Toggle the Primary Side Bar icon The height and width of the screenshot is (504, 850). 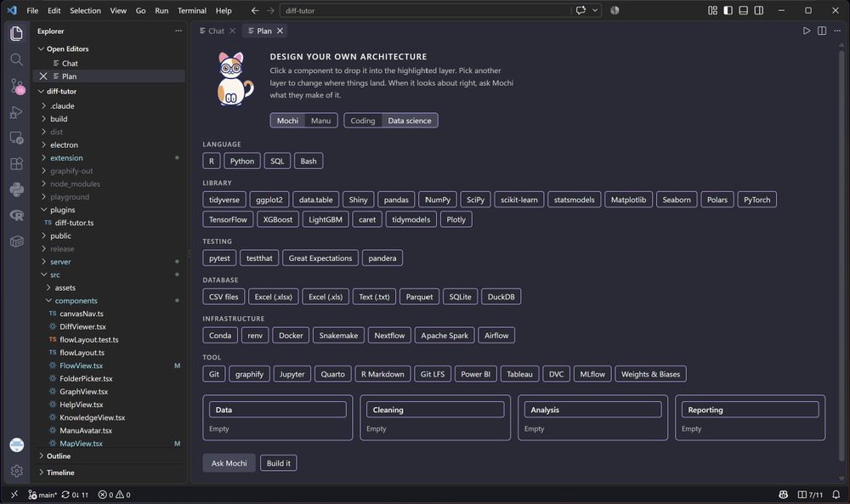coord(728,10)
